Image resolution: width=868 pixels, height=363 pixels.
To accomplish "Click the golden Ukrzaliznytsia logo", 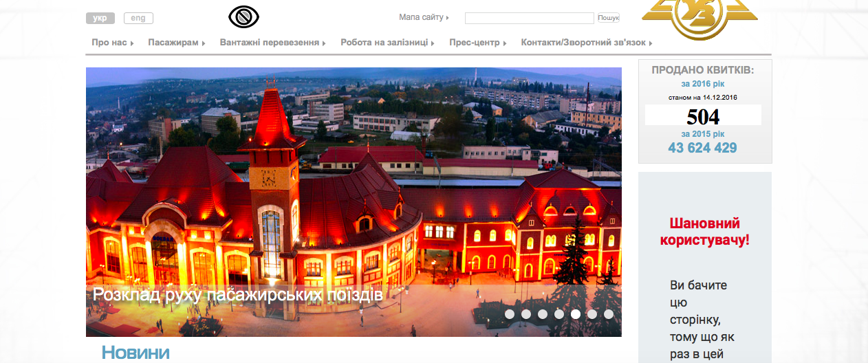I will (699, 18).
